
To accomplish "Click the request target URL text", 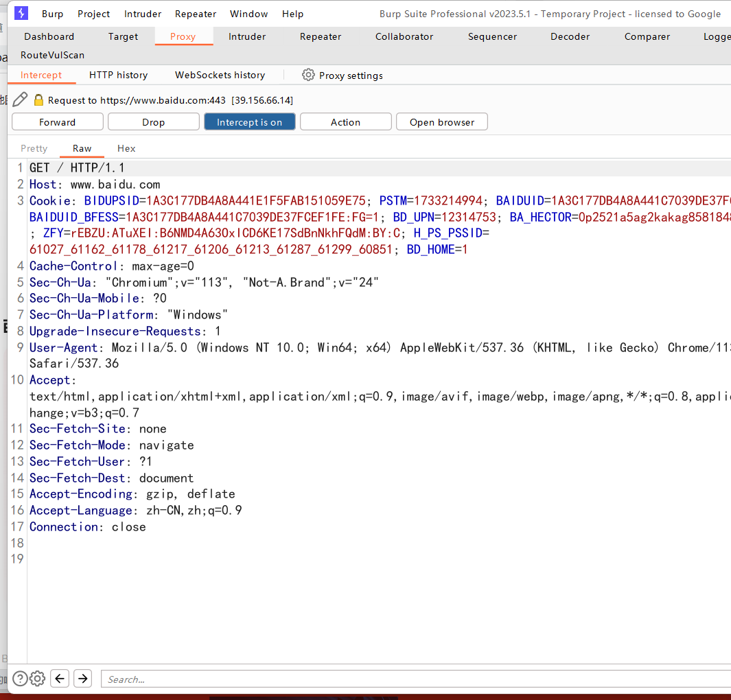I will point(163,100).
